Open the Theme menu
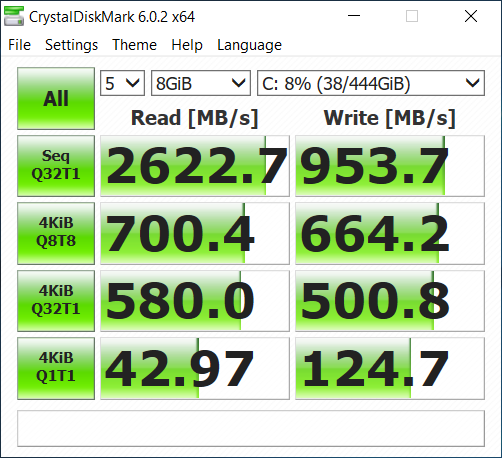Image resolution: width=502 pixels, height=458 pixels. tap(134, 45)
